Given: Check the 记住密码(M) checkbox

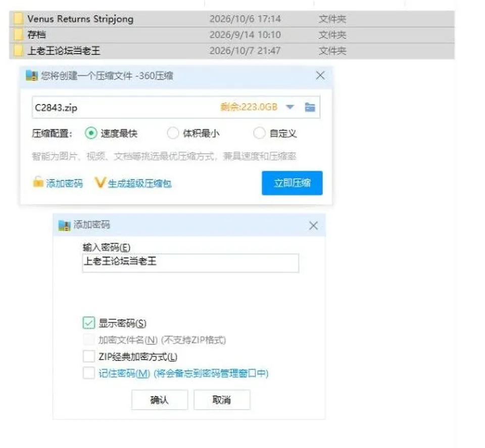Looking at the screenshot, I should (89, 373).
